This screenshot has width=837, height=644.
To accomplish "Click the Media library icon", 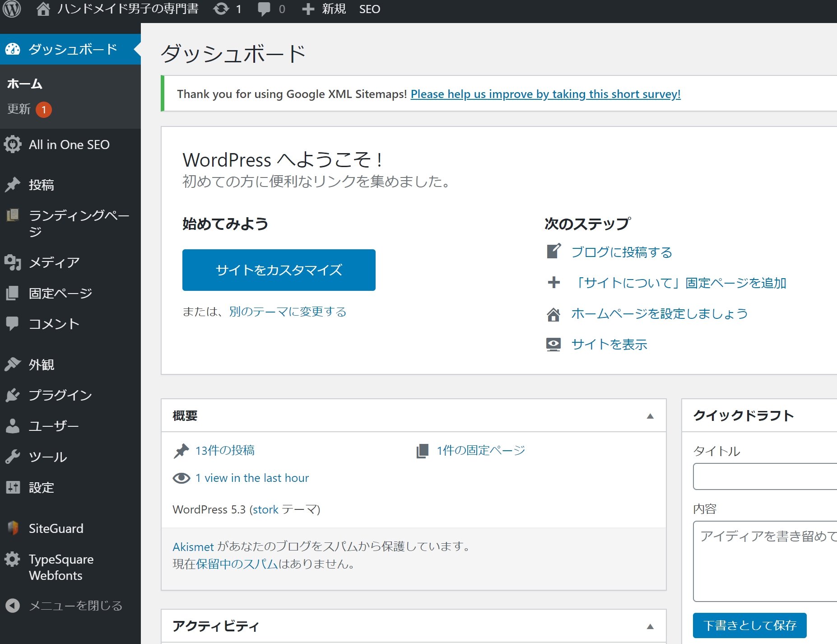I will point(13,262).
